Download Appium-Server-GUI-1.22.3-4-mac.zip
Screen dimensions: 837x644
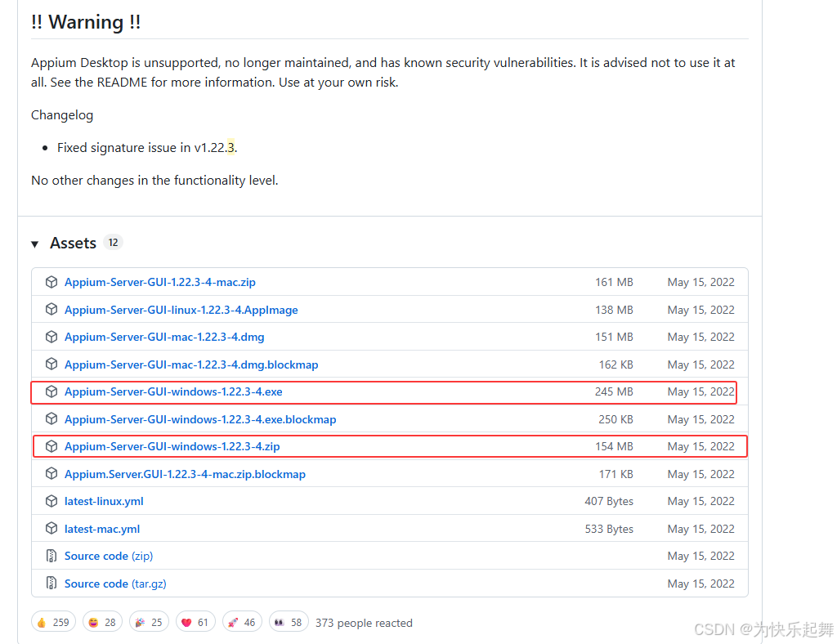point(160,282)
